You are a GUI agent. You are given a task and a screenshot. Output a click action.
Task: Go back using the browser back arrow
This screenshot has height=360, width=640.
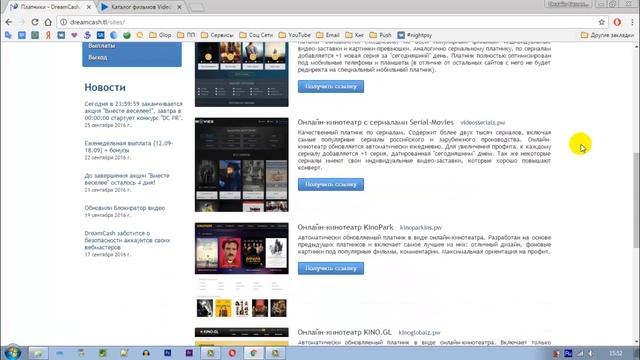[9, 22]
